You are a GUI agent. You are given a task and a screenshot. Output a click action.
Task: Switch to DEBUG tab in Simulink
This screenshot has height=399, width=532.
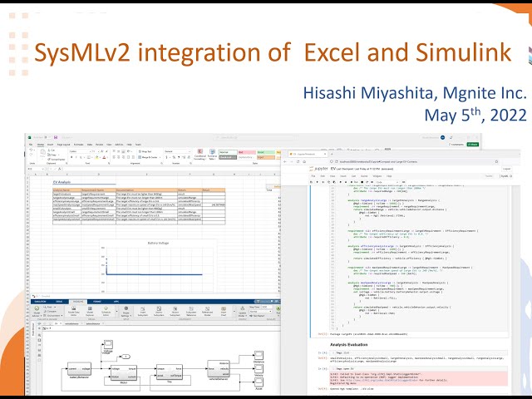59,302
